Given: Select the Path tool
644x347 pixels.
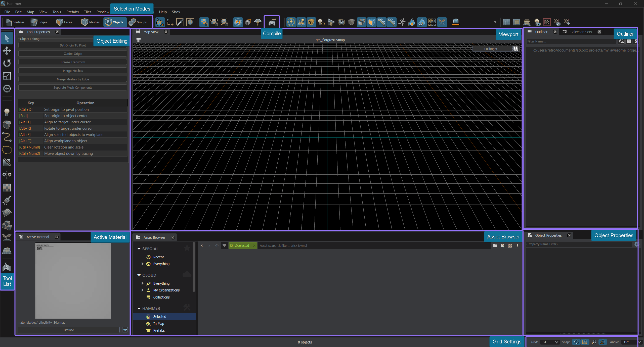Looking at the screenshot, I should (x=7, y=137).
